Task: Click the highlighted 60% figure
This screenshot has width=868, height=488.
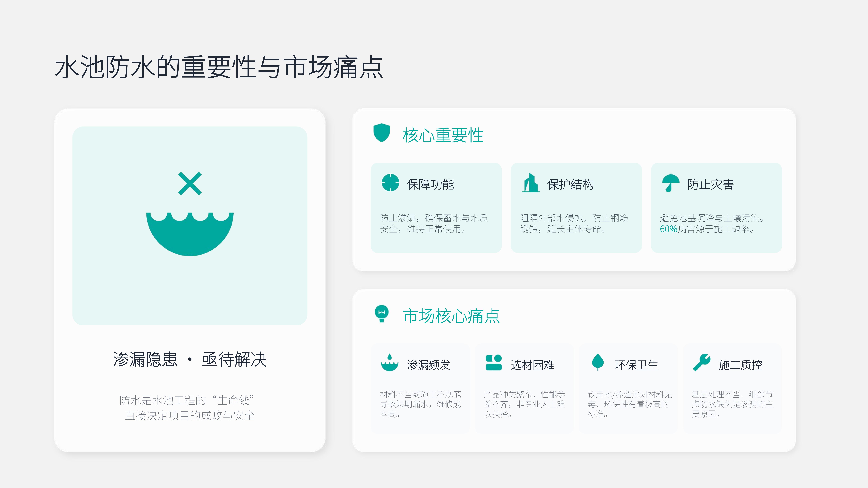Action: [x=668, y=229]
